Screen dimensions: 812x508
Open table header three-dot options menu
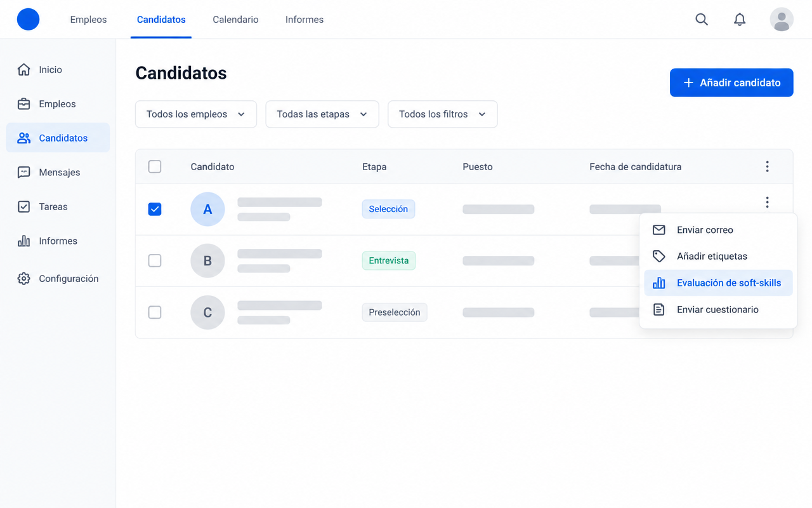pyautogui.click(x=767, y=166)
